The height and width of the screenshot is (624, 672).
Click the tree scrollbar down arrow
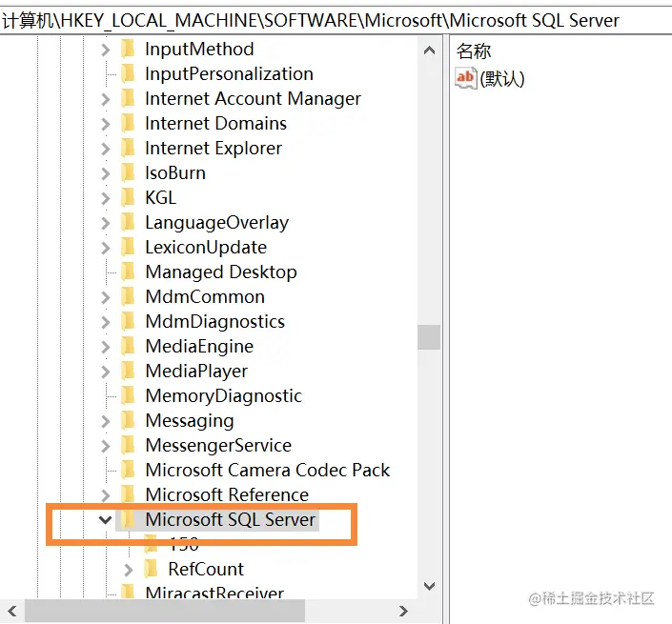click(x=429, y=586)
